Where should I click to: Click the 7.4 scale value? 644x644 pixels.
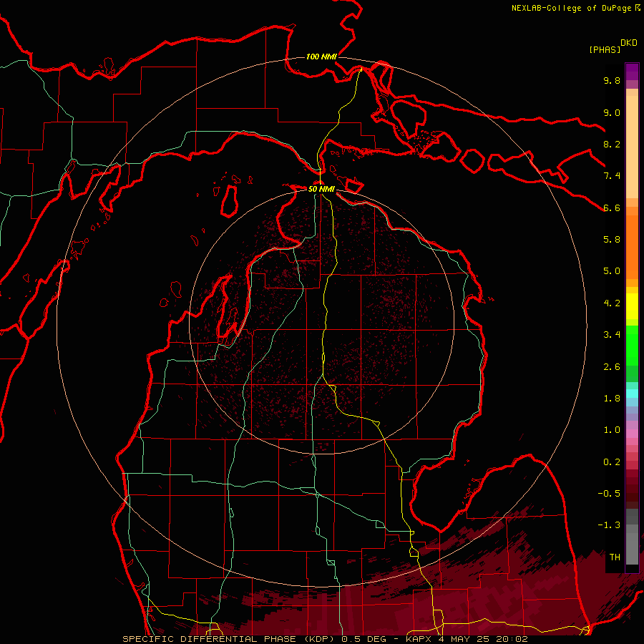tap(612, 176)
